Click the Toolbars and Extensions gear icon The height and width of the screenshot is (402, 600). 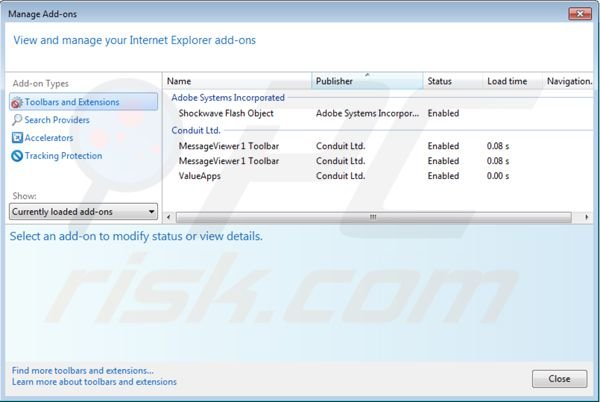[17, 103]
